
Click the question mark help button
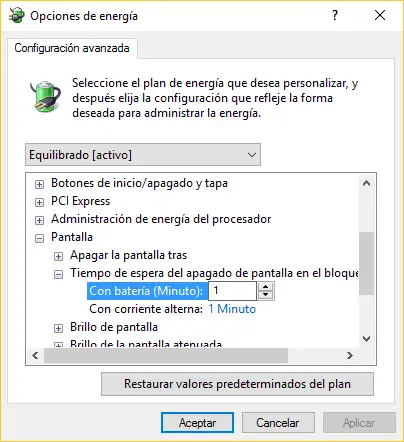[335, 15]
